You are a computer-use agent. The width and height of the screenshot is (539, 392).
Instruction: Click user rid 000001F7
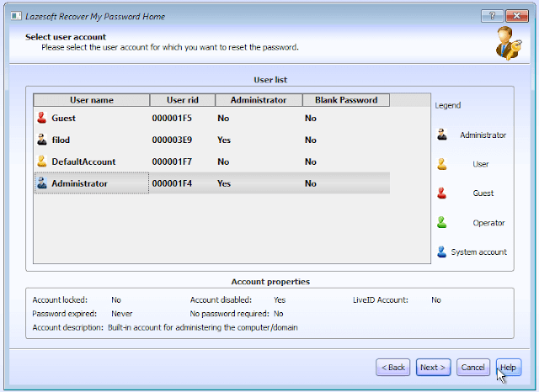point(172,162)
